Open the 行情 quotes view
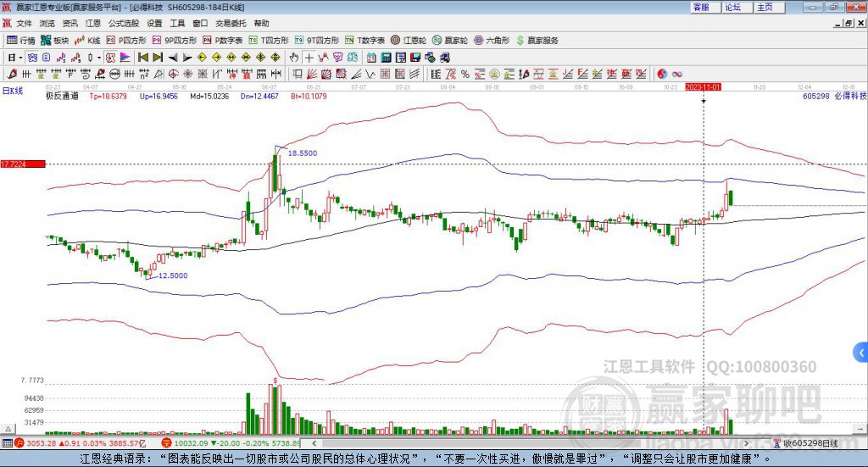This screenshot has width=868, height=467. [x=20, y=41]
